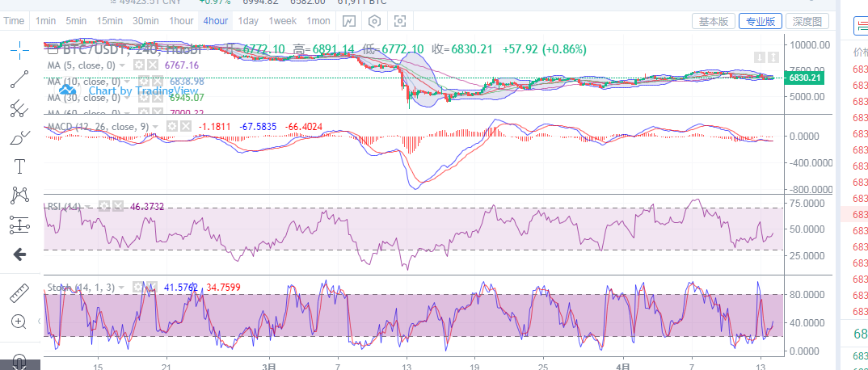This screenshot has width=868, height=370.
Task: Open the indicators chart icon in top bar
Action: click(349, 21)
